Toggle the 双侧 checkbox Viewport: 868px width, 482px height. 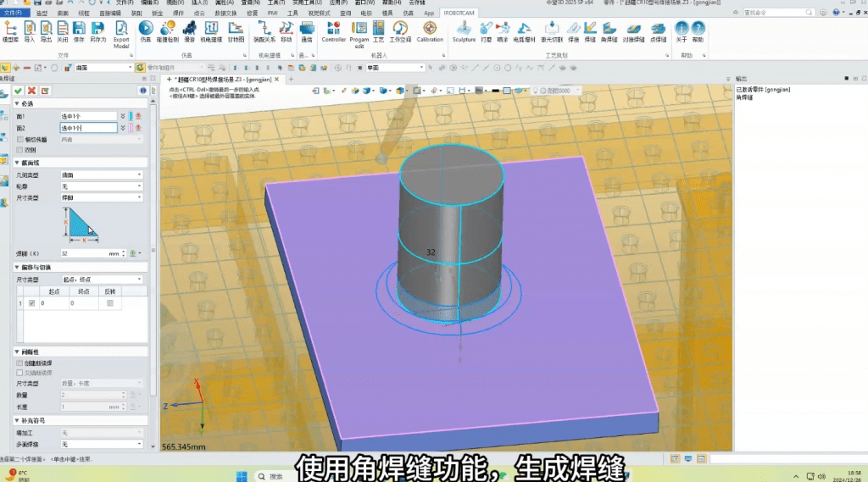[20, 150]
